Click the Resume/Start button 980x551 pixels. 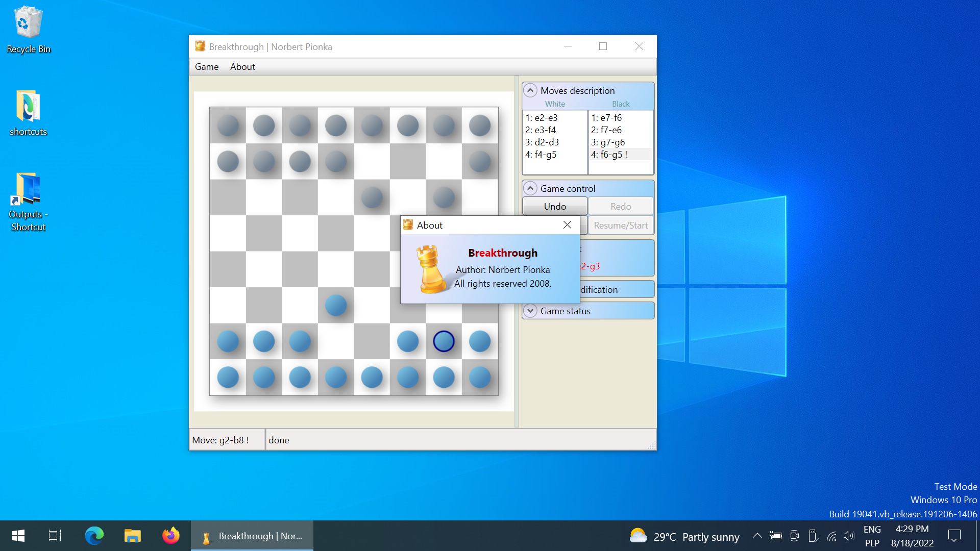click(621, 225)
